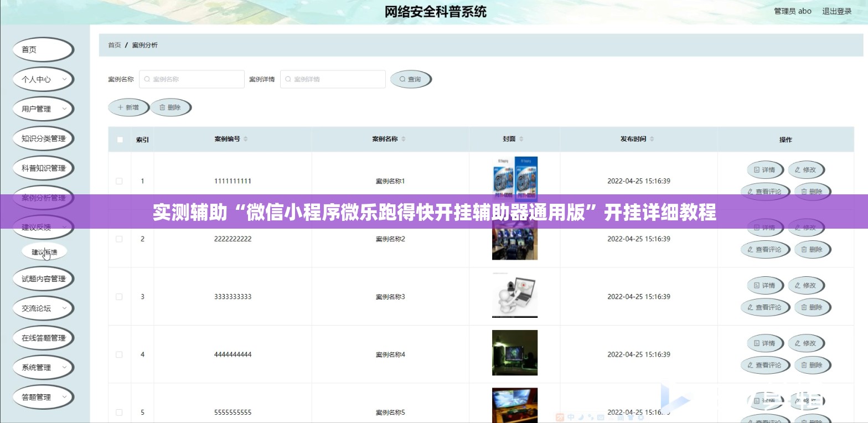Sort by 案例名称 column arrows

point(404,139)
